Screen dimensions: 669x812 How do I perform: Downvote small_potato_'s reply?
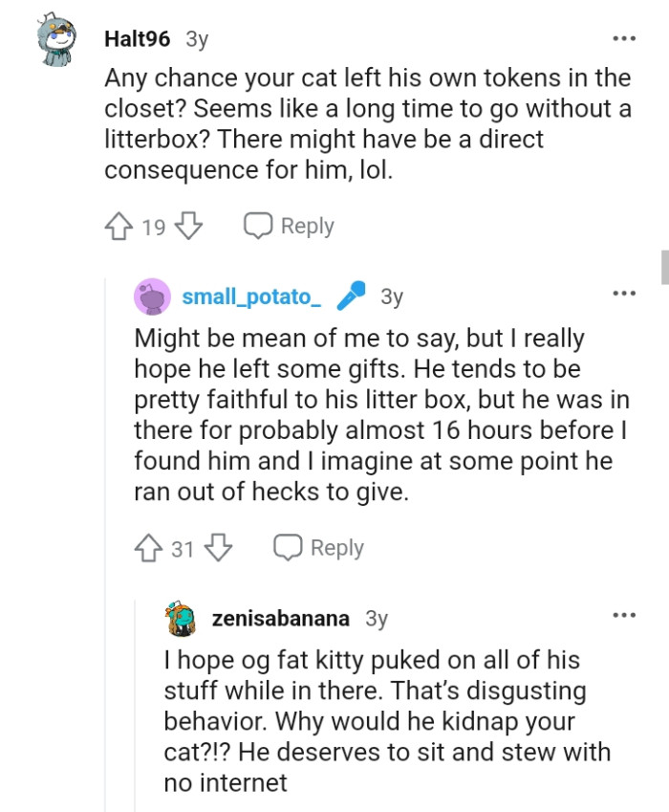pos(220,548)
